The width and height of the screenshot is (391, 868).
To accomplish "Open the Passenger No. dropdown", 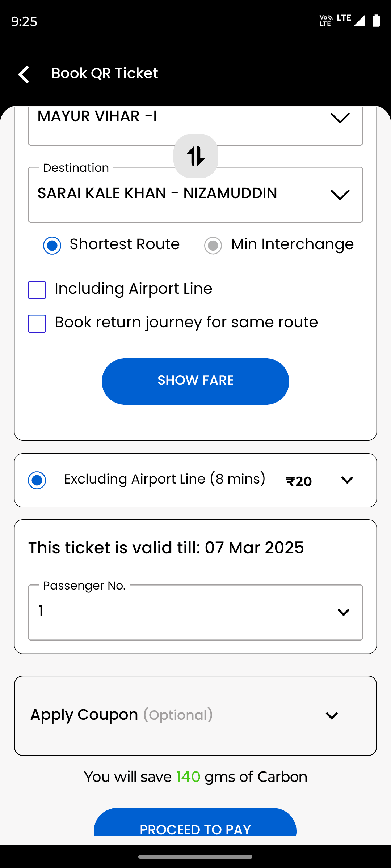I will pos(195,612).
